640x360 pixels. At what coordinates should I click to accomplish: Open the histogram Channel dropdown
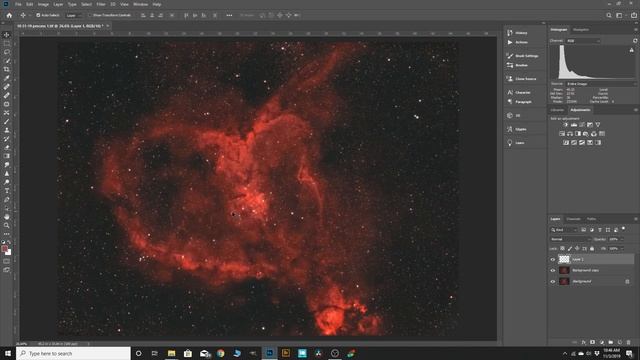click(583, 41)
